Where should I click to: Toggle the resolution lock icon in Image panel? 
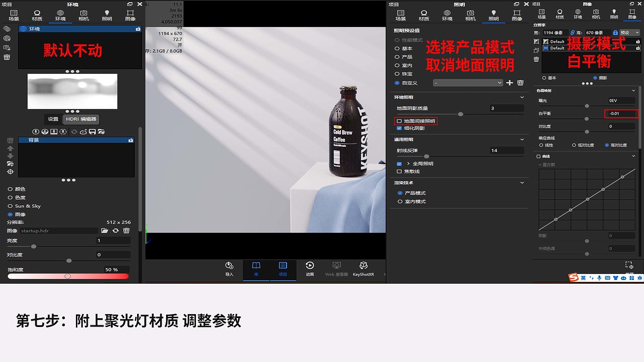(615, 33)
